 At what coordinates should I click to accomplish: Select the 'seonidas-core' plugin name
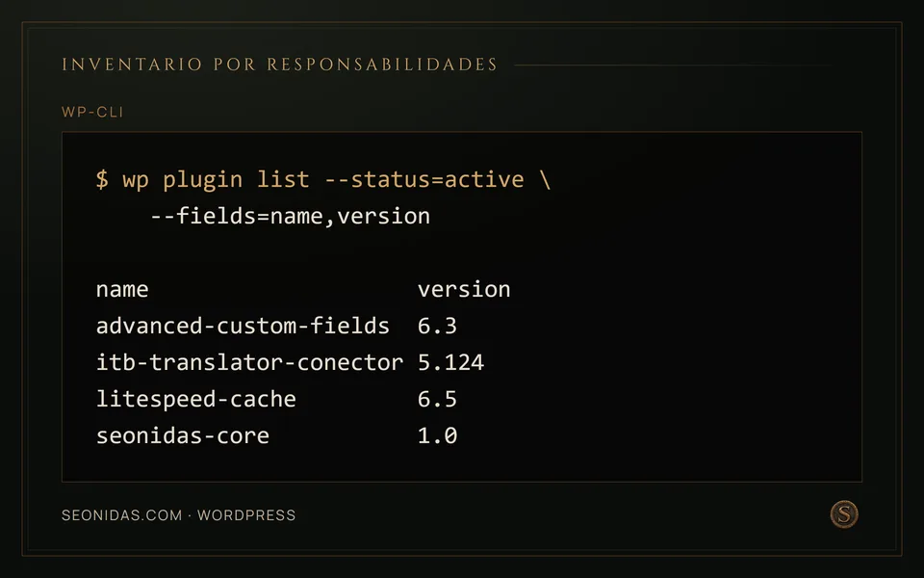coord(183,435)
